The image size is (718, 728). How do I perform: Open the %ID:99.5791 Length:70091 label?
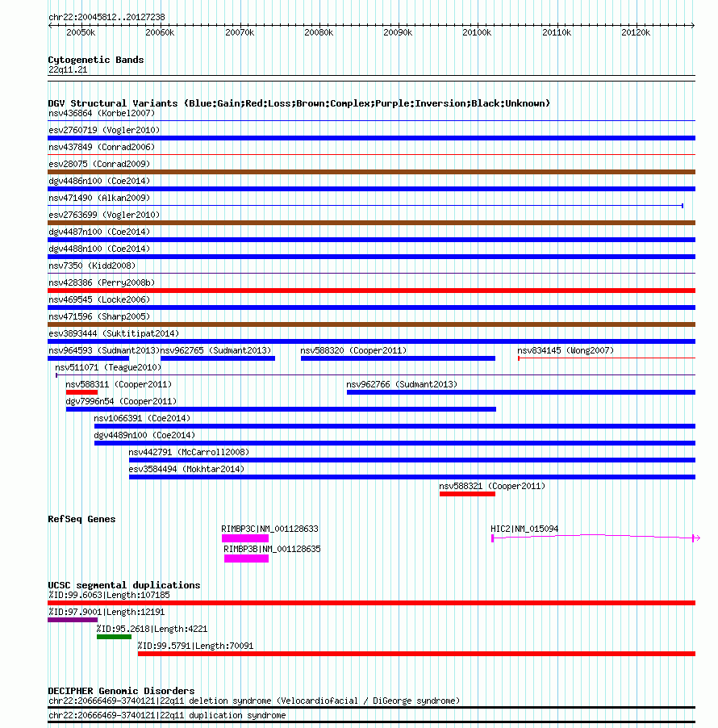(195, 646)
